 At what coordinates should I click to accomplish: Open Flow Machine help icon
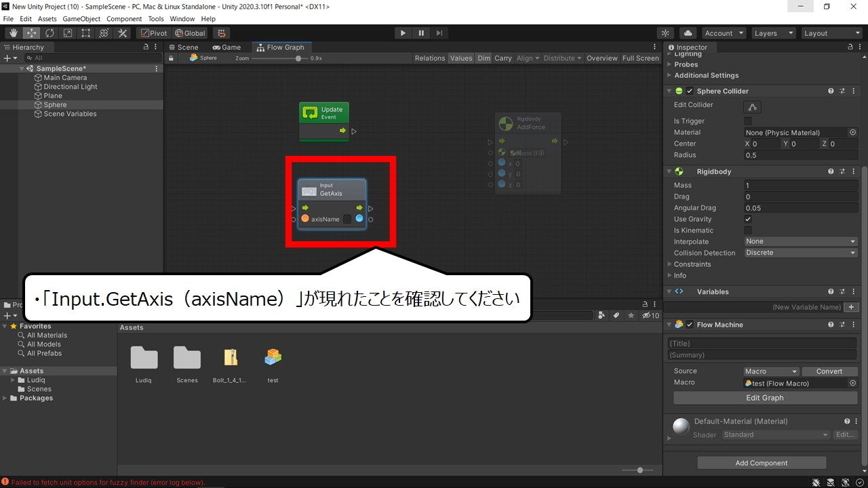(x=831, y=325)
